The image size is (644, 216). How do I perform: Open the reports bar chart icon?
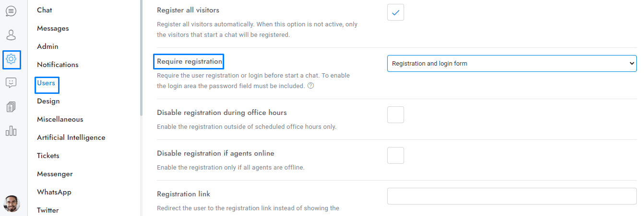point(11,131)
